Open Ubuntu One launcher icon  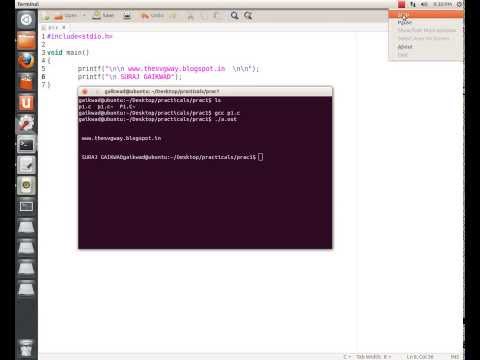[x=26, y=103]
